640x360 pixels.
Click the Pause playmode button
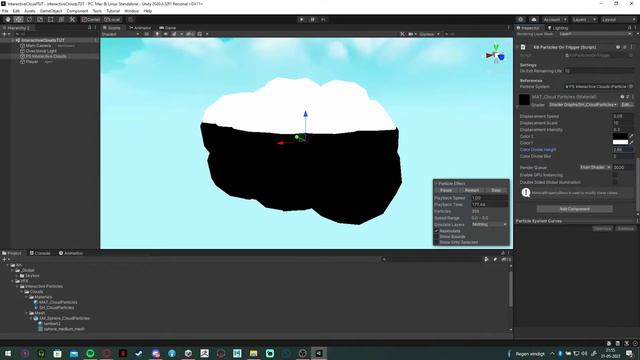[x=313, y=19]
